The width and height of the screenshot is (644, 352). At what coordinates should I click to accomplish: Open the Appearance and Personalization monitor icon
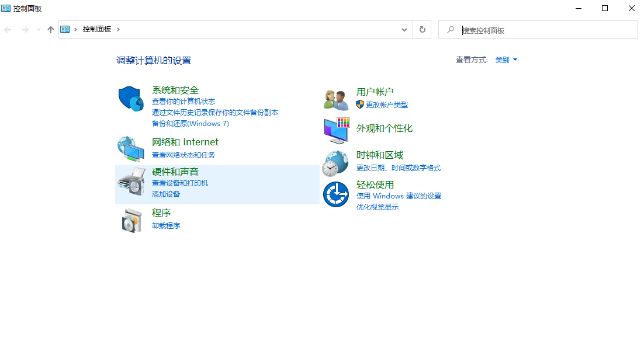pyautogui.click(x=336, y=131)
